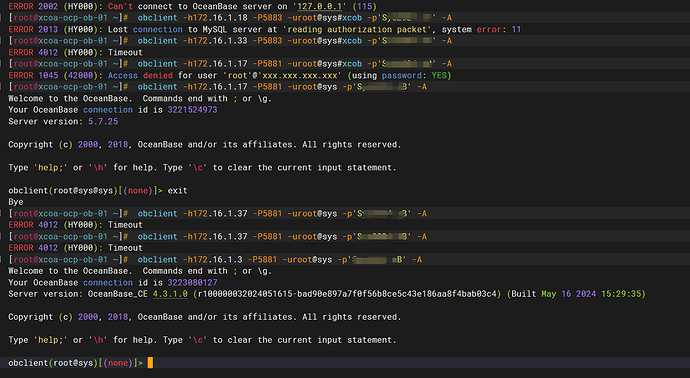
Task: Click the Server version 5.7.25 value
Action: pos(103,121)
